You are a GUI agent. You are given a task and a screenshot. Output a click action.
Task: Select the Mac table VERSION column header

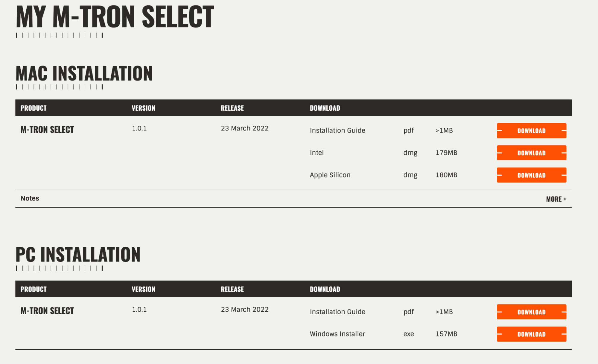pos(143,108)
